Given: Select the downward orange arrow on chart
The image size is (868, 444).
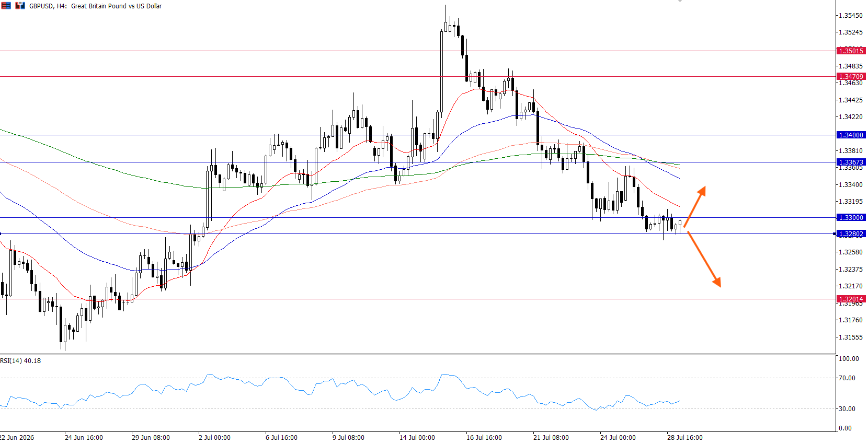Looking at the screenshot, I should tap(704, 259).
